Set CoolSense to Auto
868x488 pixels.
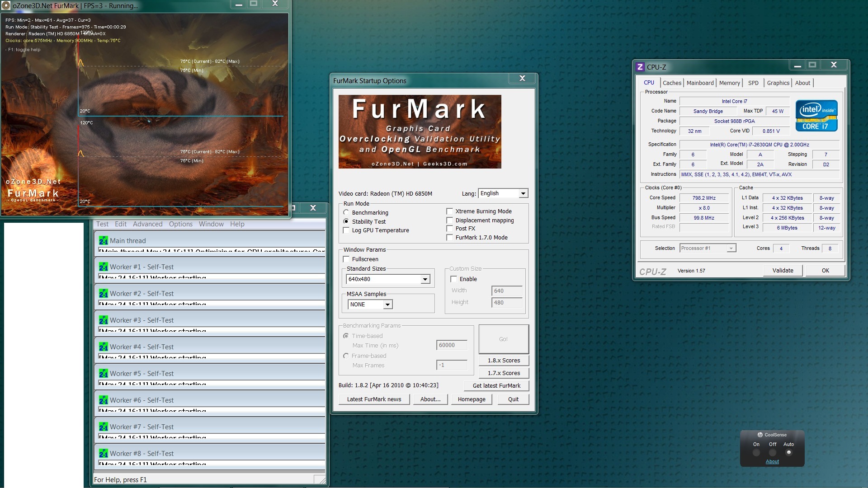coord(789,452)
